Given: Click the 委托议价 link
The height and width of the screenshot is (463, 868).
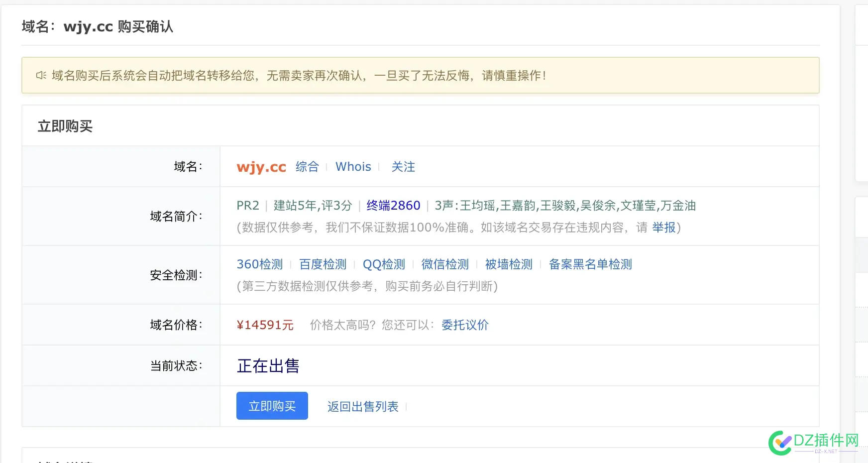Looking at the screenshot, I should click(x=465, y=325).
